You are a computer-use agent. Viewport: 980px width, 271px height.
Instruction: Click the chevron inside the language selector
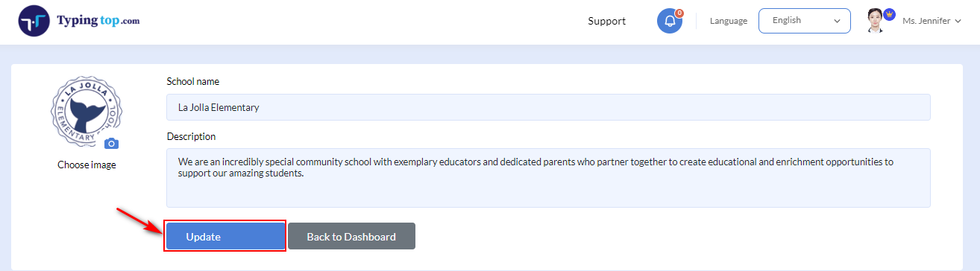tap(837, 21)
